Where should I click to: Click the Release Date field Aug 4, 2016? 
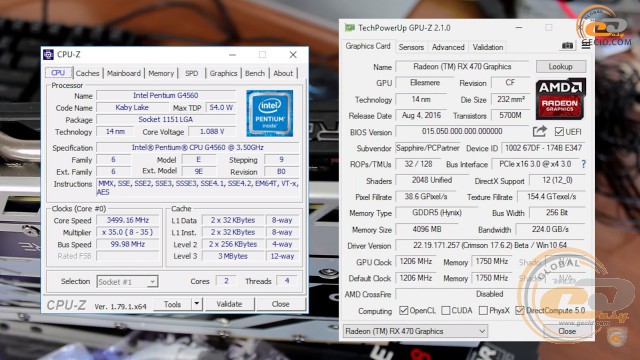[421, 116]
